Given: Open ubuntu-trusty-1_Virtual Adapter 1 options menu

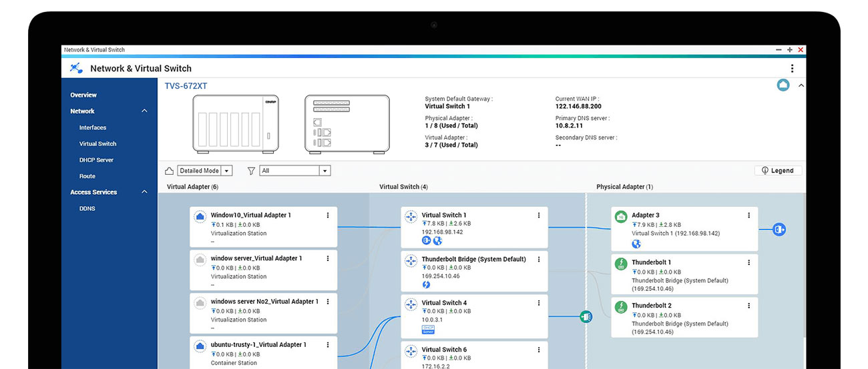Looking at the screenshot, I should click(327, 345).
